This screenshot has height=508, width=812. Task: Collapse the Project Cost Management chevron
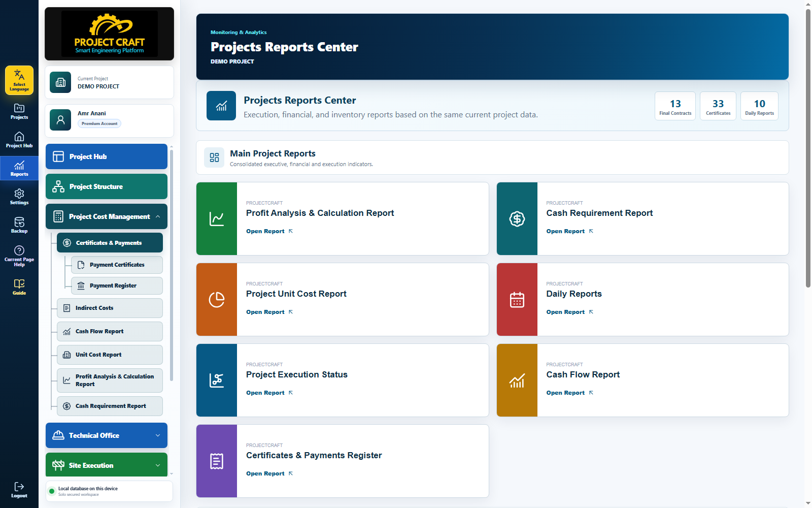tap(158, 217)
